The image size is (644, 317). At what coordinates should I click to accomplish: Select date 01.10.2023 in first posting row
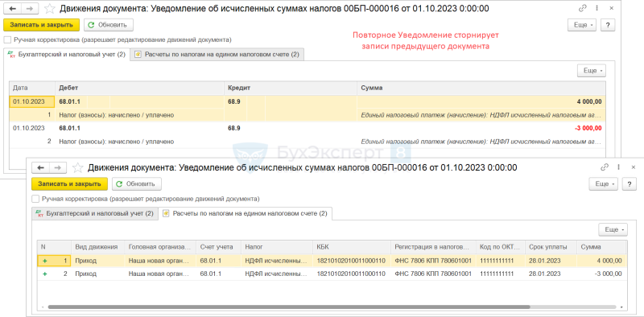click(32, 101)
